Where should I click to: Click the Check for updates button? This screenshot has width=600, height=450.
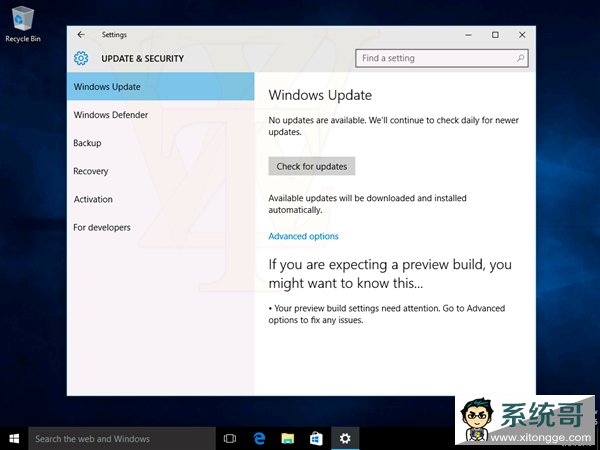[311, 166]
